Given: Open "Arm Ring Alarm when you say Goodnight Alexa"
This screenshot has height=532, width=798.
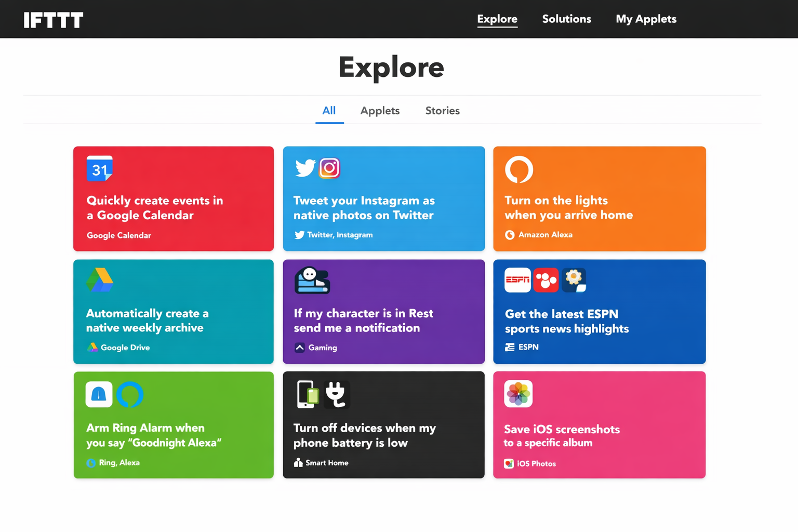Looking at the screenshot, I should [x=174, y=425].
